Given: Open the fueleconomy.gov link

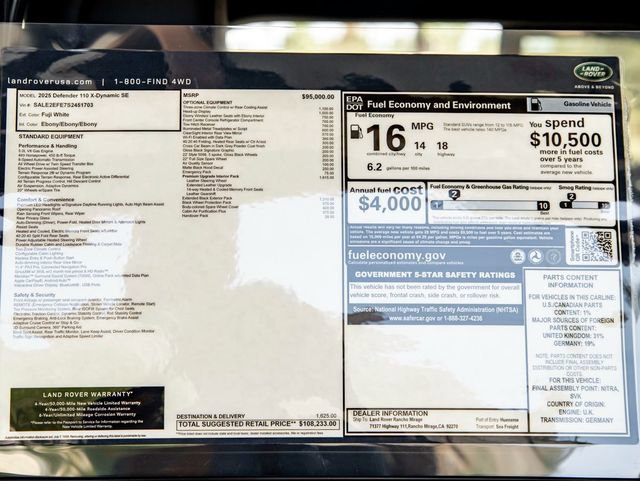Looking at the screenshot, I should coord(397,255).
